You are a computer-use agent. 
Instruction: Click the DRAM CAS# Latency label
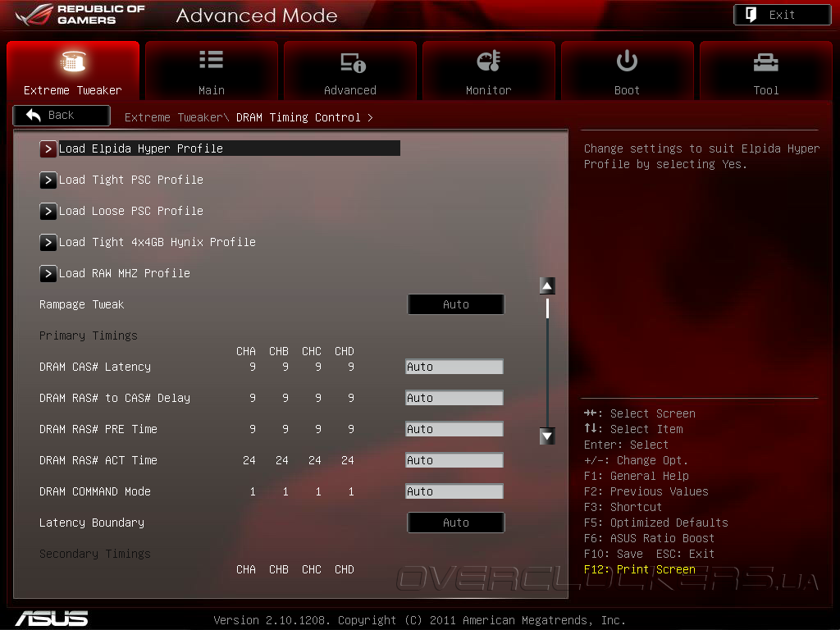95,367
